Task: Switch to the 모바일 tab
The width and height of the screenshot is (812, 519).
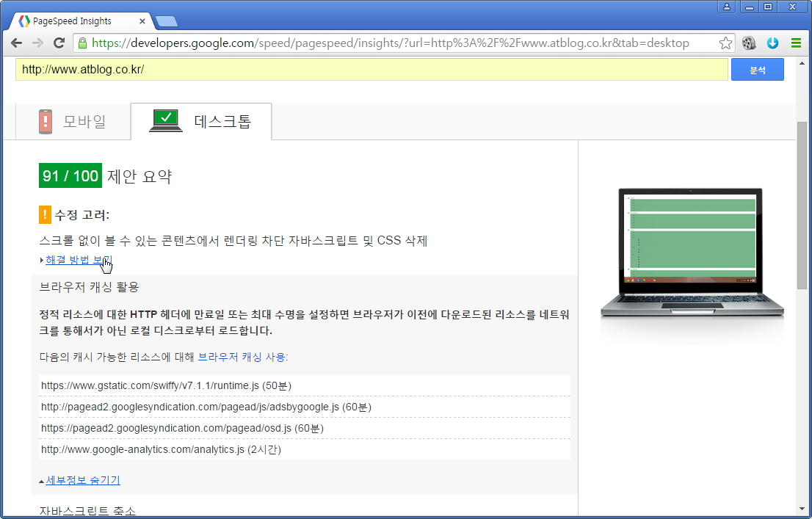Action: 73,121
